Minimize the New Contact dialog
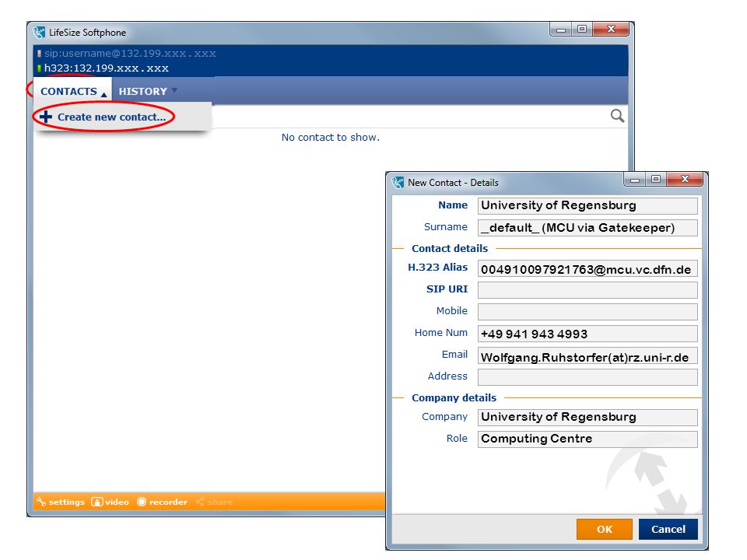The height and width of the screenshot is (560, 747). coord(635,179)
